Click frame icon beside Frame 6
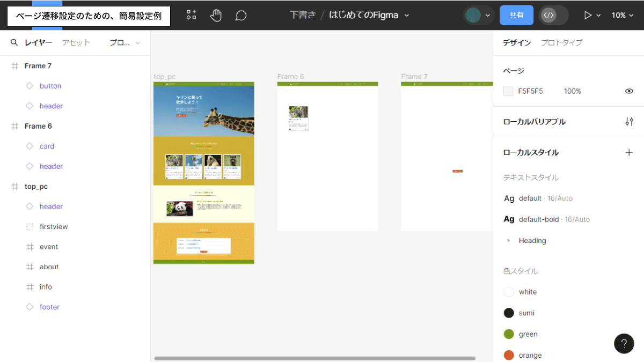This screenshot has width=644, height=362. coord(14,126)
